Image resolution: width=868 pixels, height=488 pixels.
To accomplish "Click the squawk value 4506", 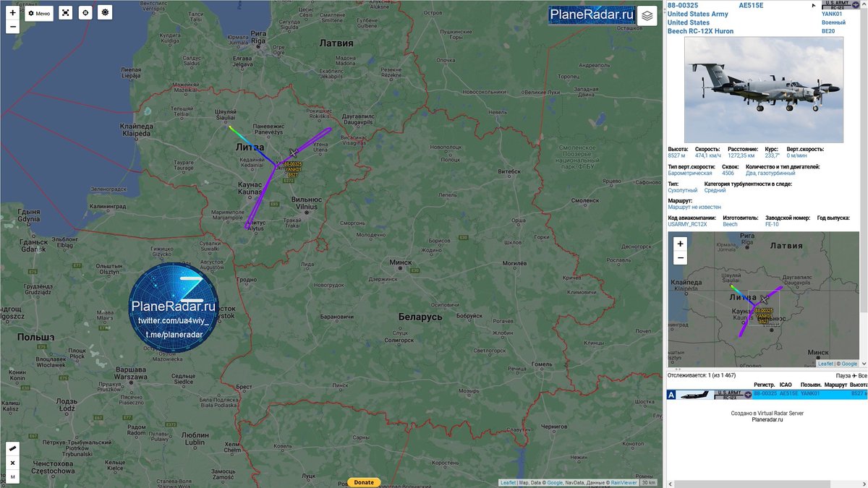I will 728,173.
